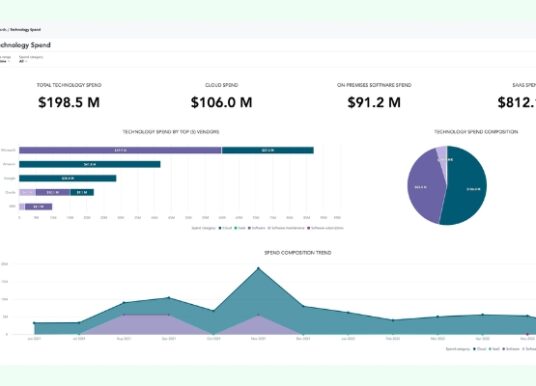Click the middle purple segment of Oracle bar
The image size is (536, 386).
pyautogui.click(x=53, y=192)
